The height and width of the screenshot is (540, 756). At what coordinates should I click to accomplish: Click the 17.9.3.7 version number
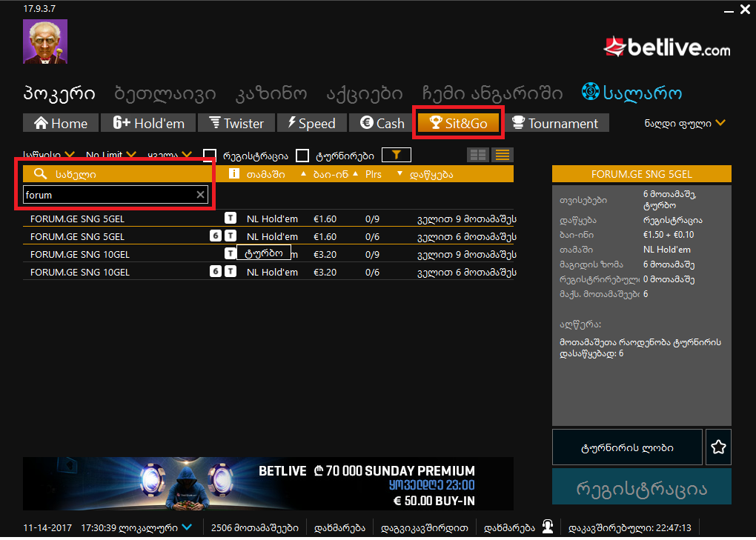(x=39, y=9)
